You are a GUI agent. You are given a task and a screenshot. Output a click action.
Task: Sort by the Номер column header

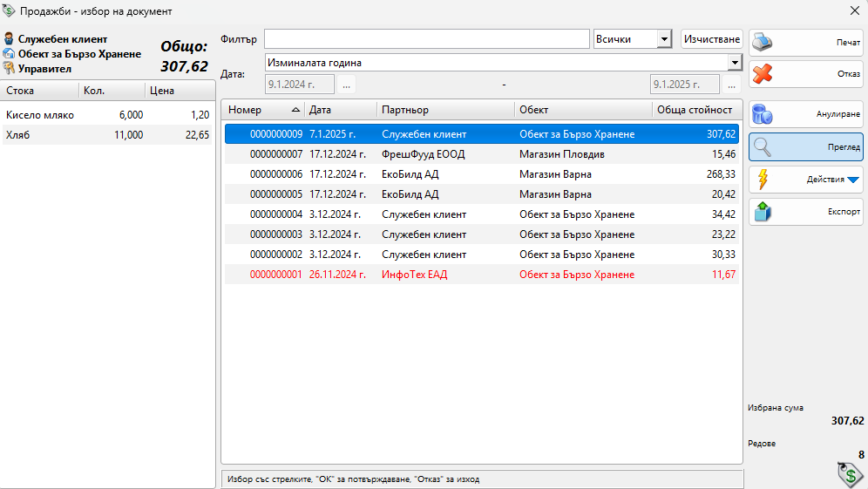(261, 110)
